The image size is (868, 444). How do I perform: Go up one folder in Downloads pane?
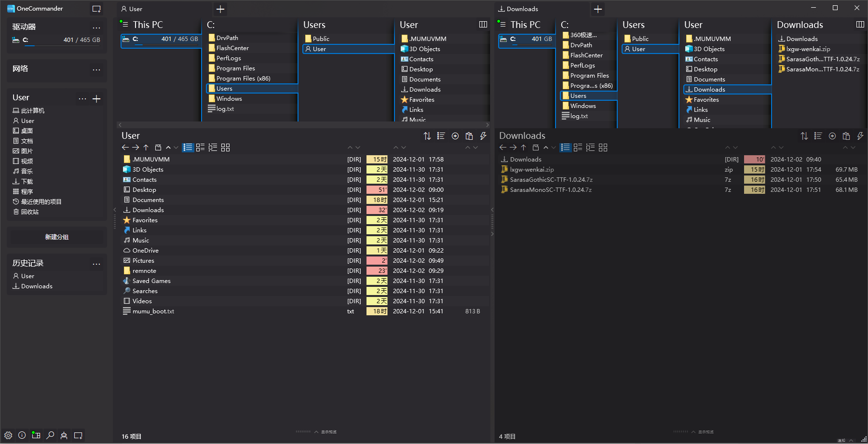pyautogui.click(x=523, y=148)
